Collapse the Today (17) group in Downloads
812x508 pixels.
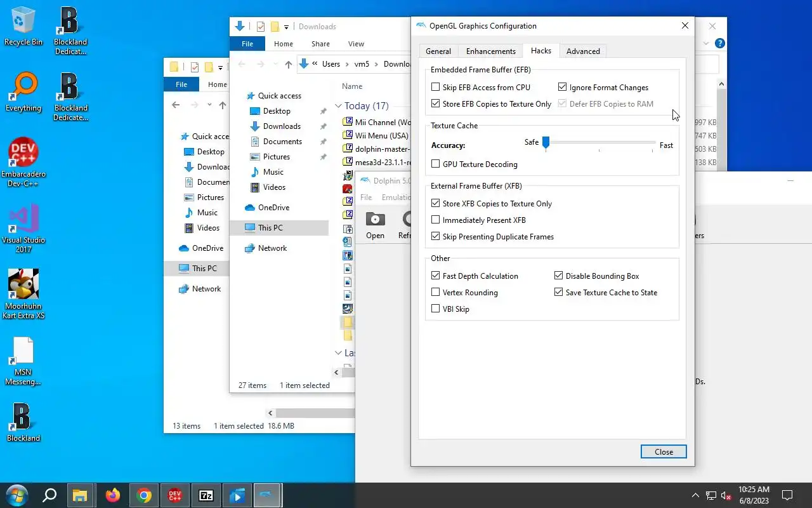pos(339,106)
